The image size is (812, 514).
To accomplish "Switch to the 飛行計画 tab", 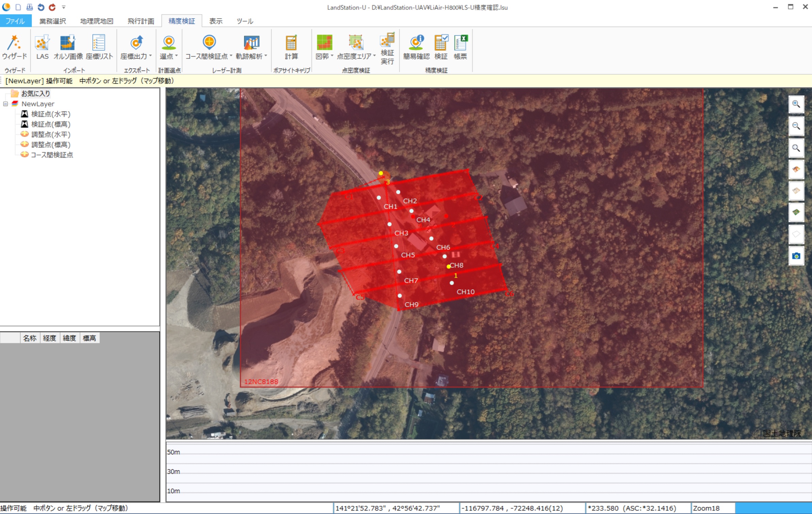I will (x=140, y=21).
